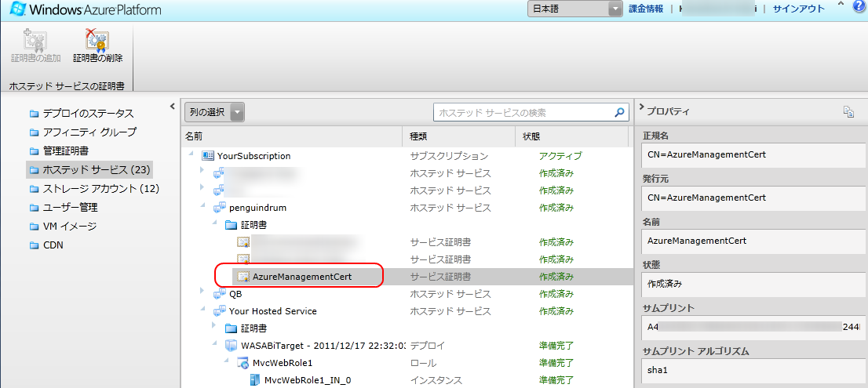Open the help question mark icon
The image size is (868, 388).
[x=859, y=6]
